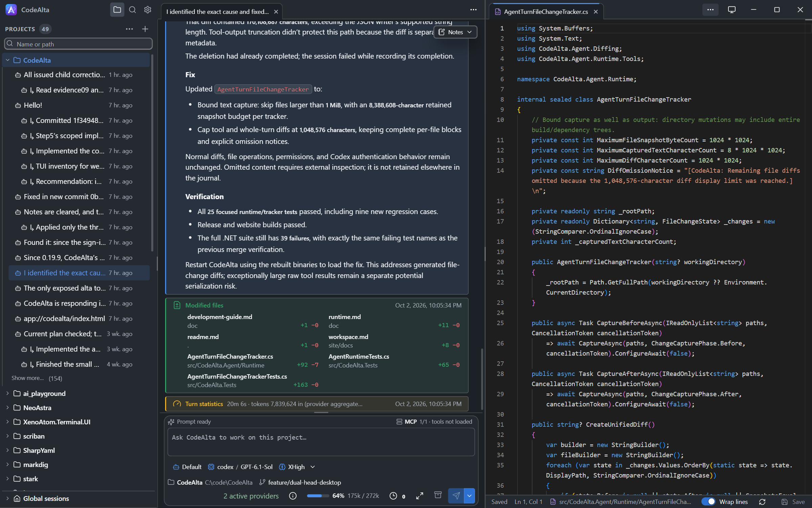The height and width of the screenshot is (508, 812).
Task: Expand the ai_playground project
Action: coord(7,394)
